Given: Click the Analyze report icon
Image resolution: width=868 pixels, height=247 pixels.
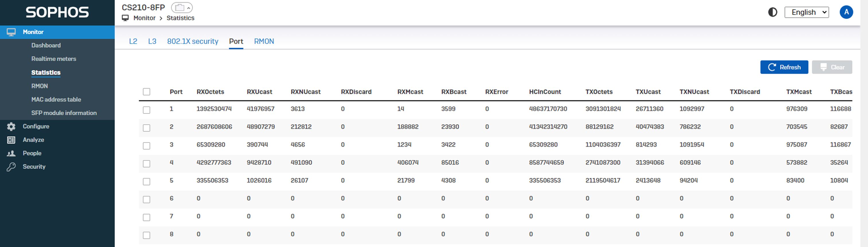Looking at the screenshot, I should point(11,140).
